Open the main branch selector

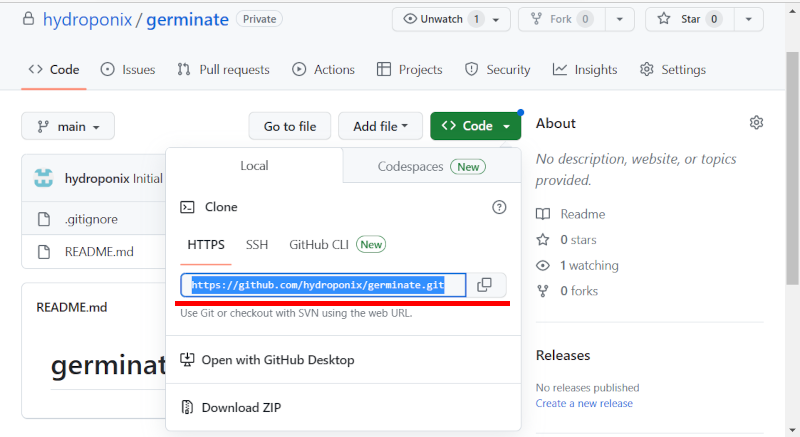click(68, 126)
